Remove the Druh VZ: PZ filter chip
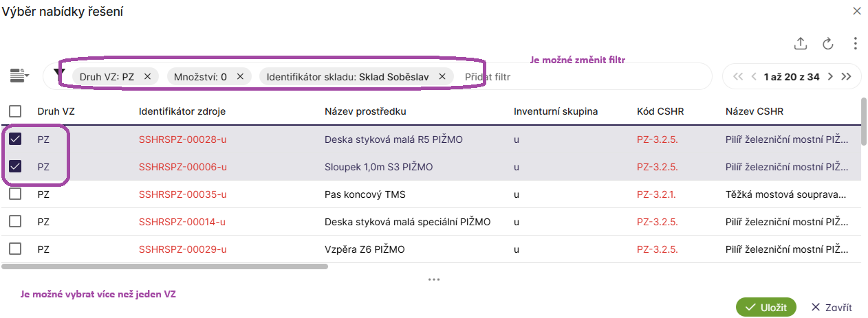 click(x=147, y=77)
